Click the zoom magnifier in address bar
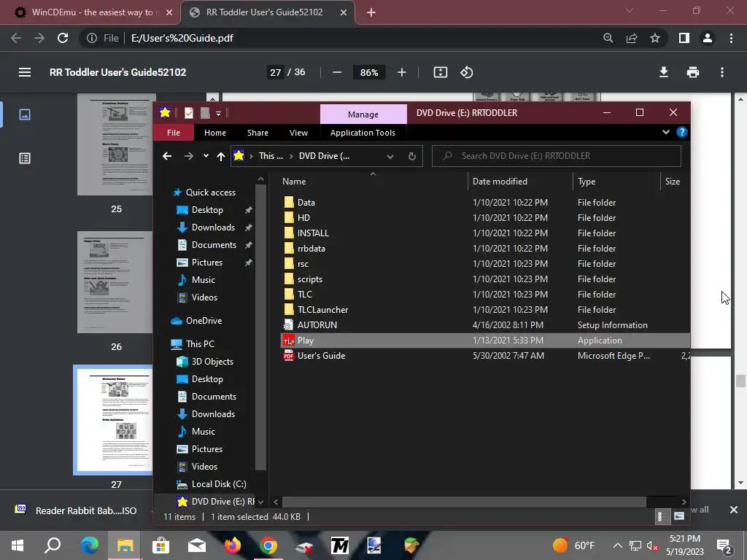Viewport: 747px width, 560px height. [x=608, y=38]
